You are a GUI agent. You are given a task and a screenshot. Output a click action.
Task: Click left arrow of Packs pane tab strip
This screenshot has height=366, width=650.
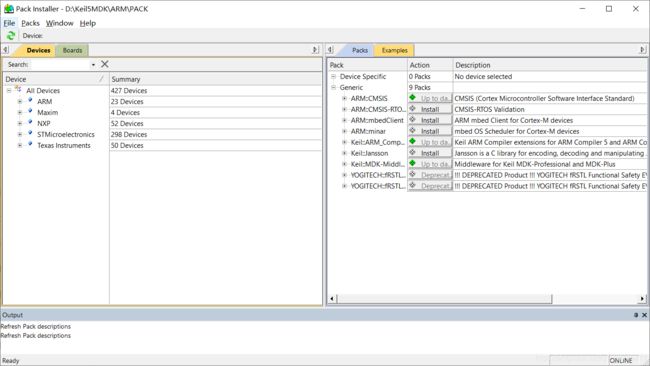click(x=330, y=50)
